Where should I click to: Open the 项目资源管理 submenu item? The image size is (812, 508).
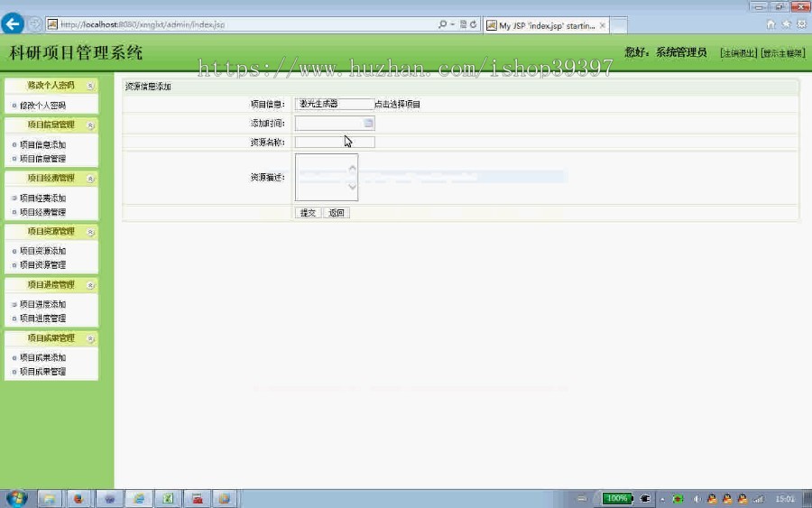tap(42, 264)
